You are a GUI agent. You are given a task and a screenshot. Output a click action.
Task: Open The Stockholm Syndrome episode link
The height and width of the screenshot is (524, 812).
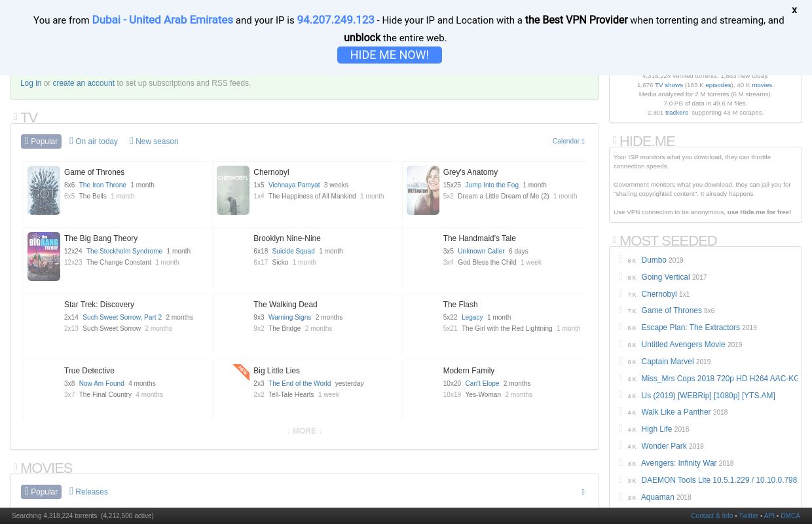[124, 252]
